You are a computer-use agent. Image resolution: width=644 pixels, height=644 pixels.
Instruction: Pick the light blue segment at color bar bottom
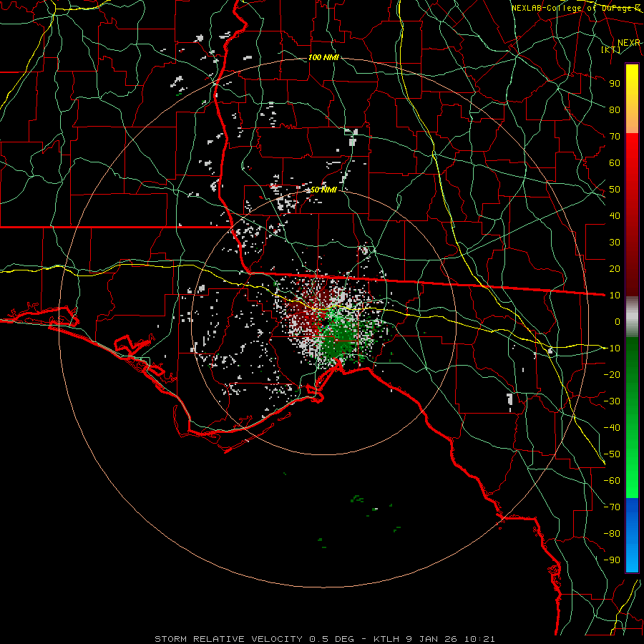(632, 557)
